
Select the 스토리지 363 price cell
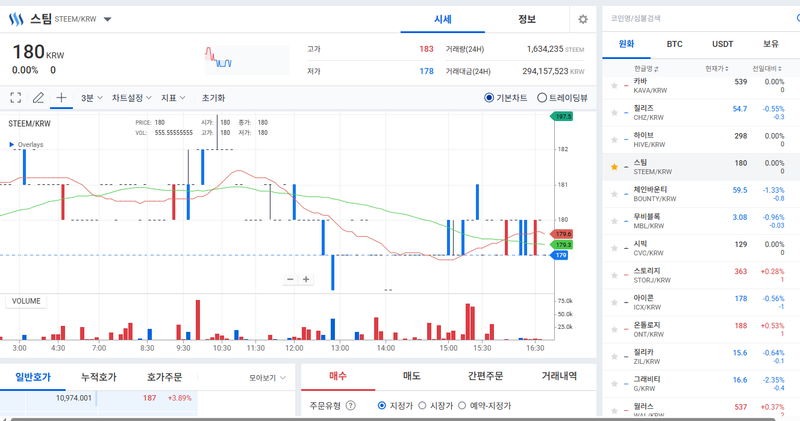[x=740, y=271]
